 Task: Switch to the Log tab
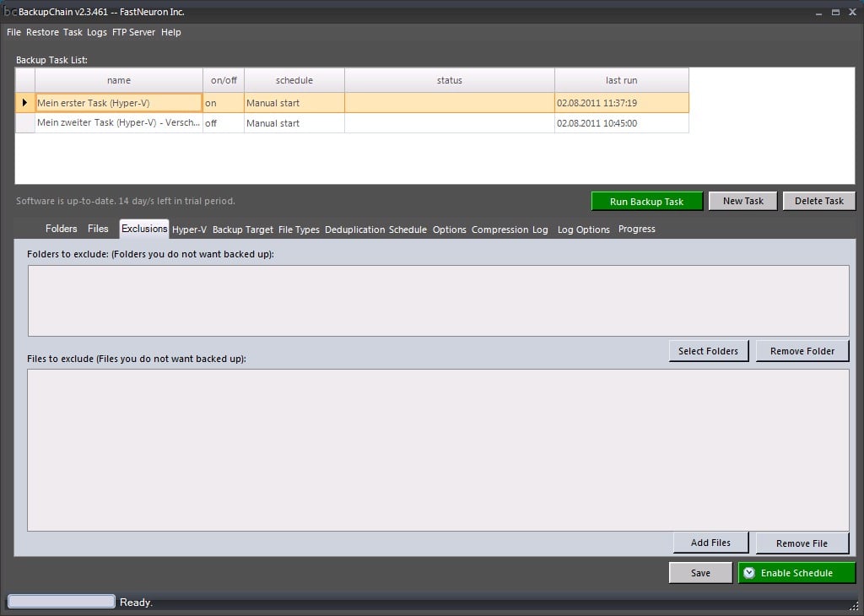(540, 230)
